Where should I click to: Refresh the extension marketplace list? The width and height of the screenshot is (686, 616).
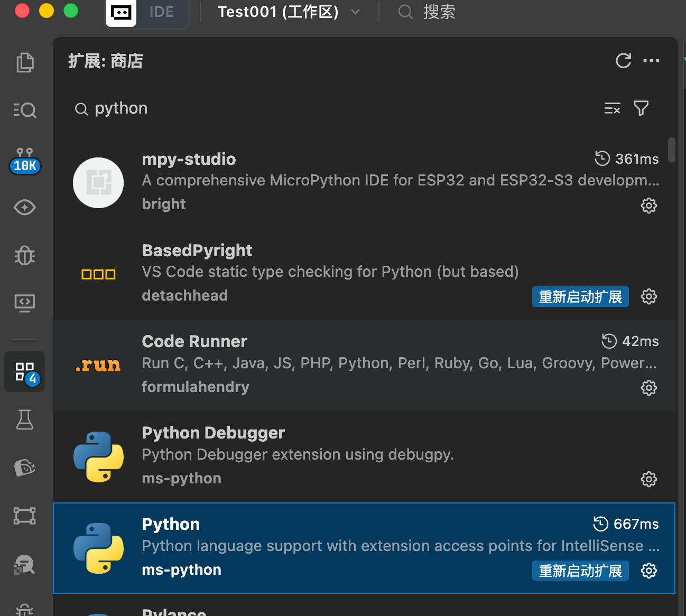coord(624,61)
